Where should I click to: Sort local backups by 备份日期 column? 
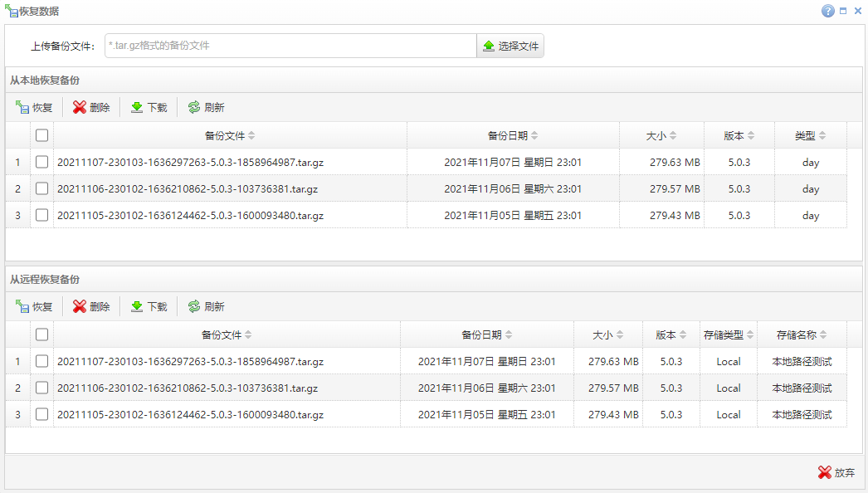pyautogui.click(x=512, y=135)
